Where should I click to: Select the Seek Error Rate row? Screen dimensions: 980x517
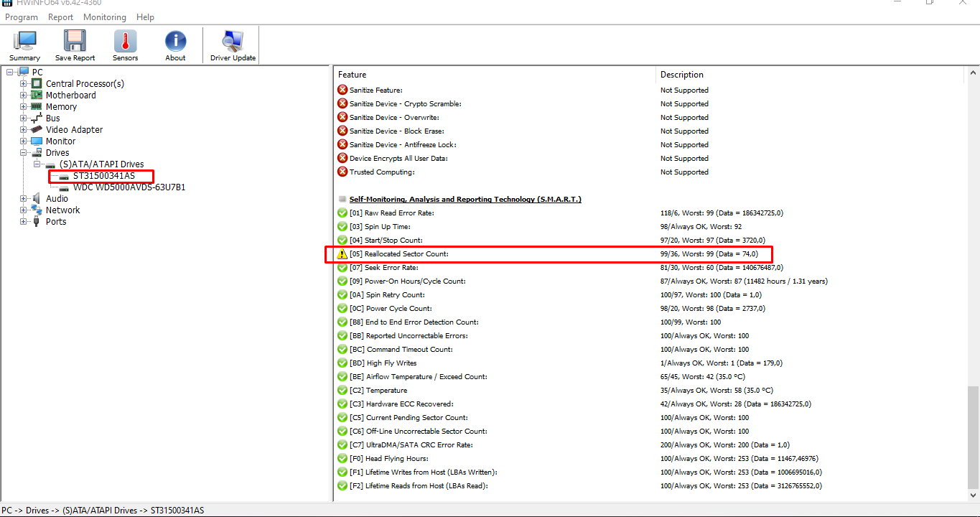pos(650,267)
